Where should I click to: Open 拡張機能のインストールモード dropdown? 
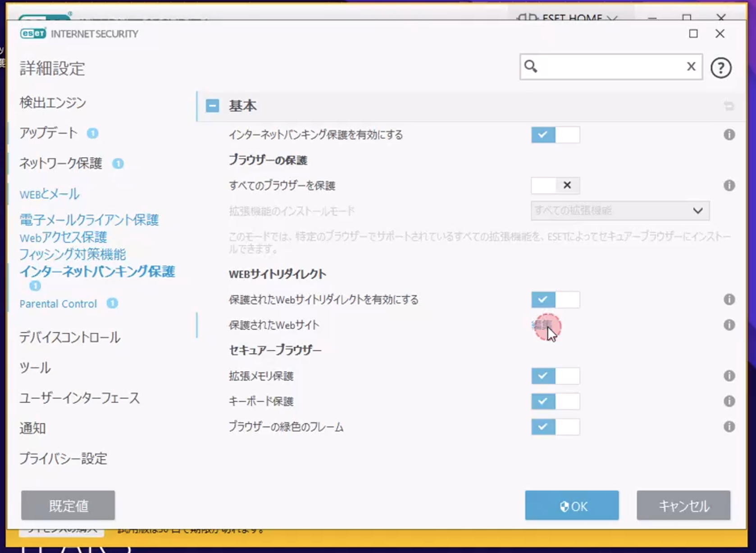pos(620,211)
